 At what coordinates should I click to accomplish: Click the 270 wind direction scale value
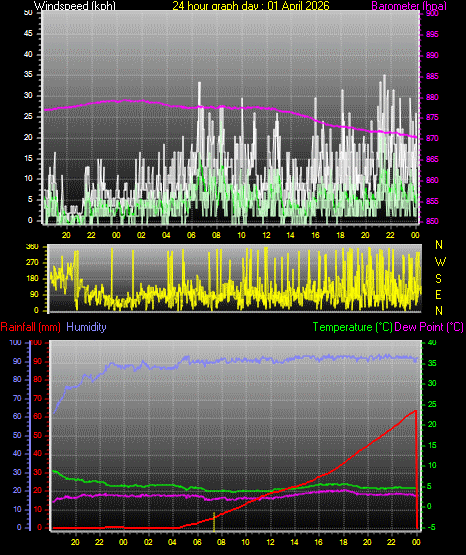point(32,263)
